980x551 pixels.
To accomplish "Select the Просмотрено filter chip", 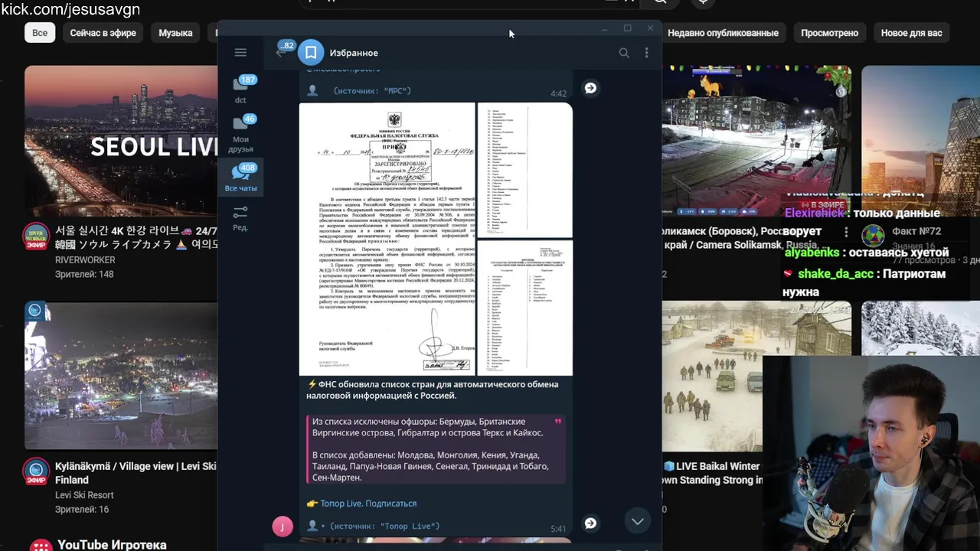I will click(829, 33).
